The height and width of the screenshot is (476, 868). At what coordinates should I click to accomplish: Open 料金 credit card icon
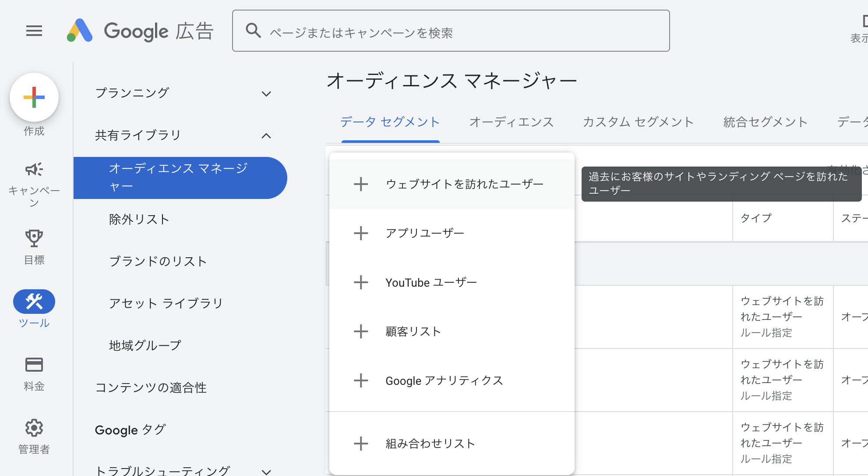pos(34,365)
